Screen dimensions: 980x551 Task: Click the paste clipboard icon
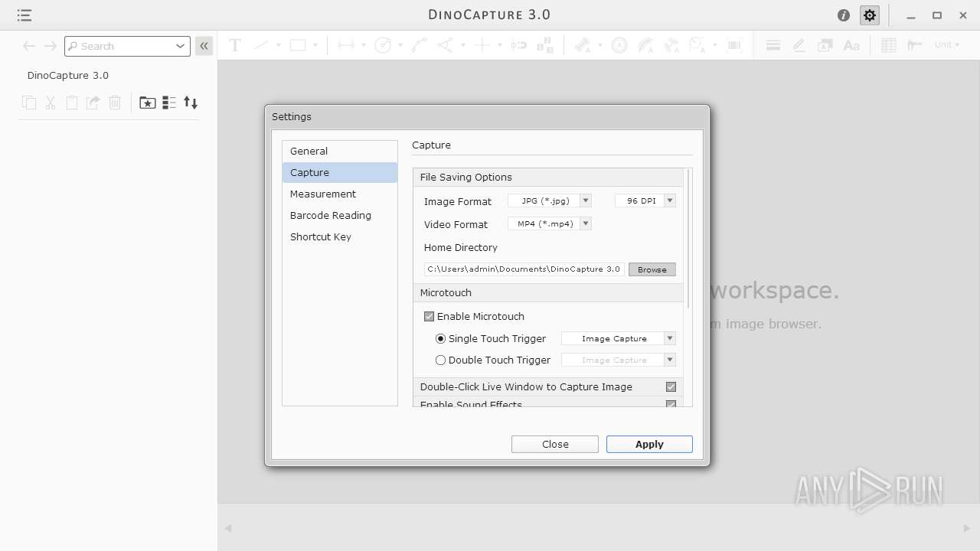(72, 103)
